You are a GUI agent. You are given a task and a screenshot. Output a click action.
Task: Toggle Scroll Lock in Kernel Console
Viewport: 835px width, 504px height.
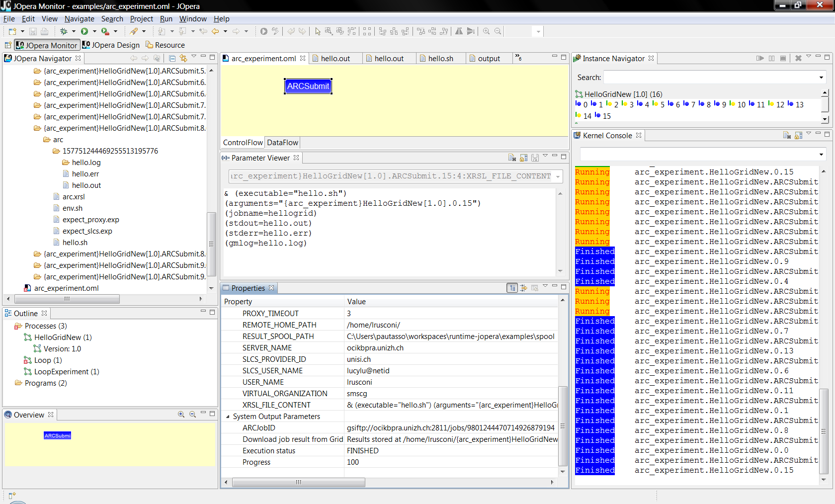point(798,135)
